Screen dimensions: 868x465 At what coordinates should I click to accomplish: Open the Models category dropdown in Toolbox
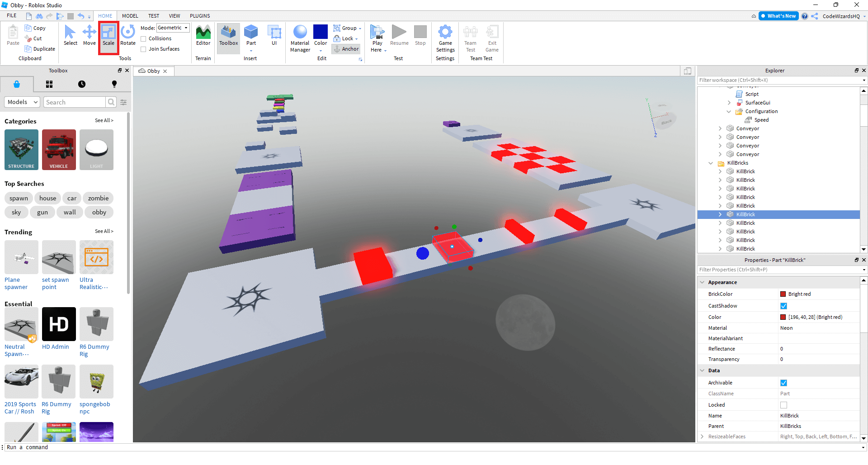tap(22, 102)
